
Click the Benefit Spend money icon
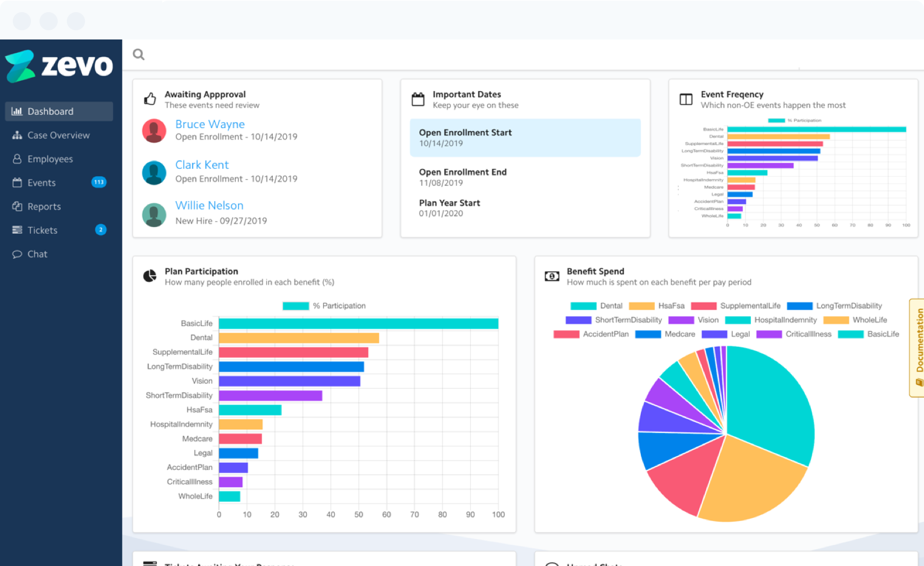point(552,276)
